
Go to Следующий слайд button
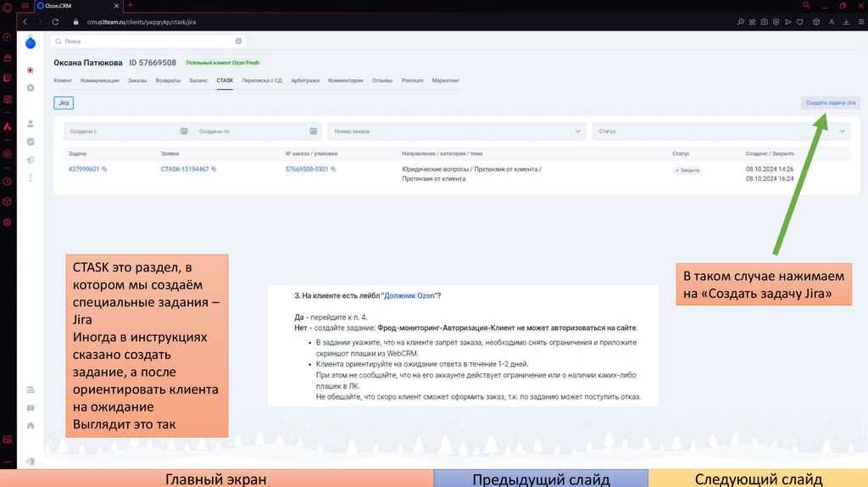pos(759,479)
